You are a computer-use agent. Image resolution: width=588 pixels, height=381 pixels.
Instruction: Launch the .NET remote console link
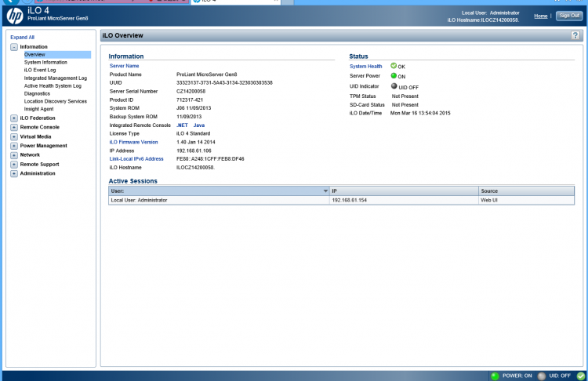coord(182,125)
